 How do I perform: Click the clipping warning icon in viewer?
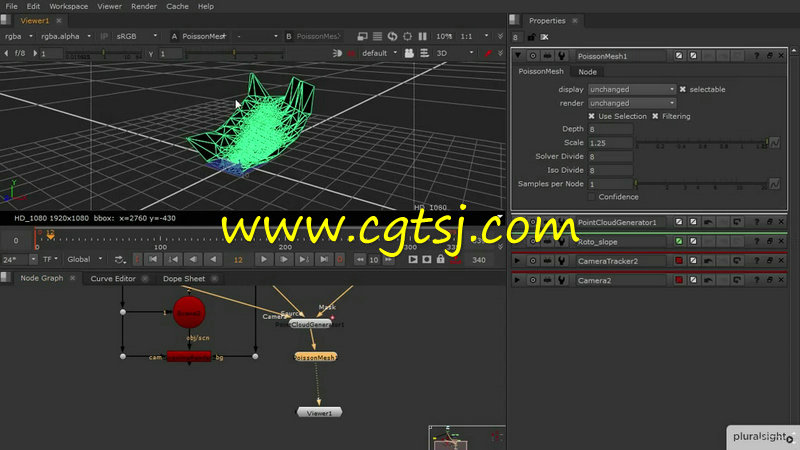(351, 53)
